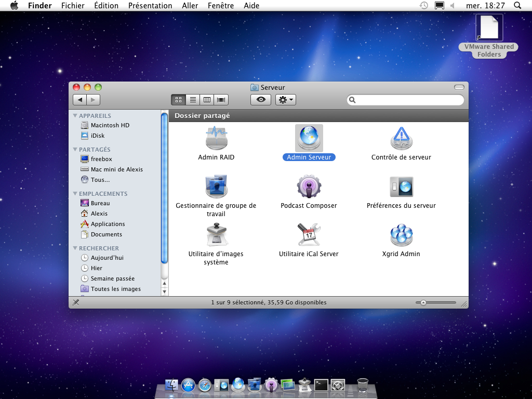Open the Fenêtre menu
Screen dimensions: 532x399
click(221, 5)
